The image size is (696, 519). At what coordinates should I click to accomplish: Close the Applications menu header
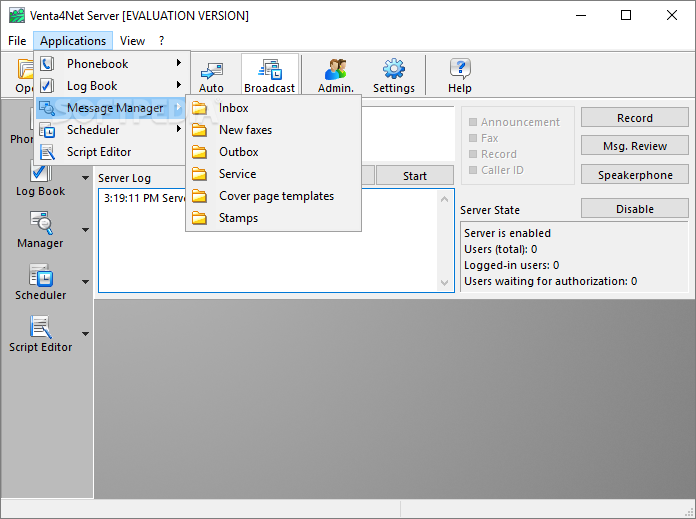(73, 41)
